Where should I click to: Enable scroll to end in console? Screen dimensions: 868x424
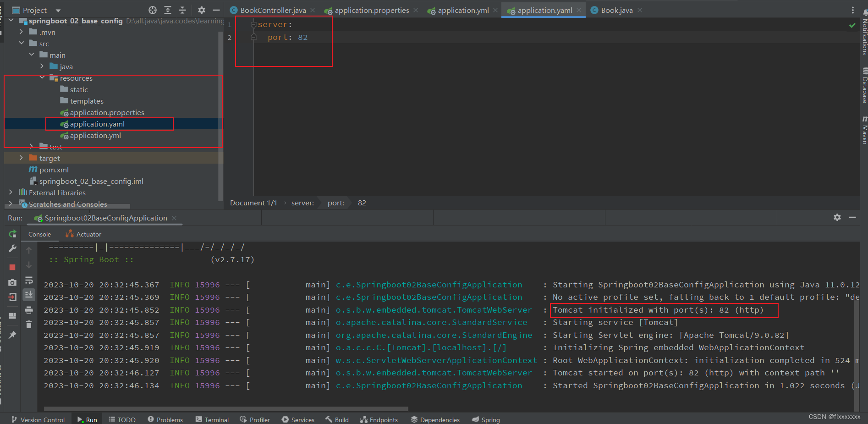click(29, 295)
